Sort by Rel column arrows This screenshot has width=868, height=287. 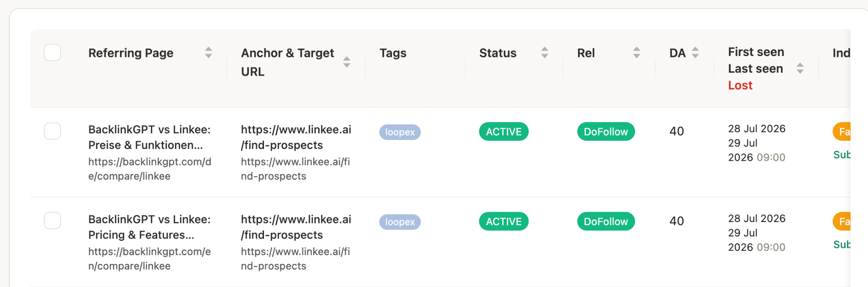(x=637, y=53)
